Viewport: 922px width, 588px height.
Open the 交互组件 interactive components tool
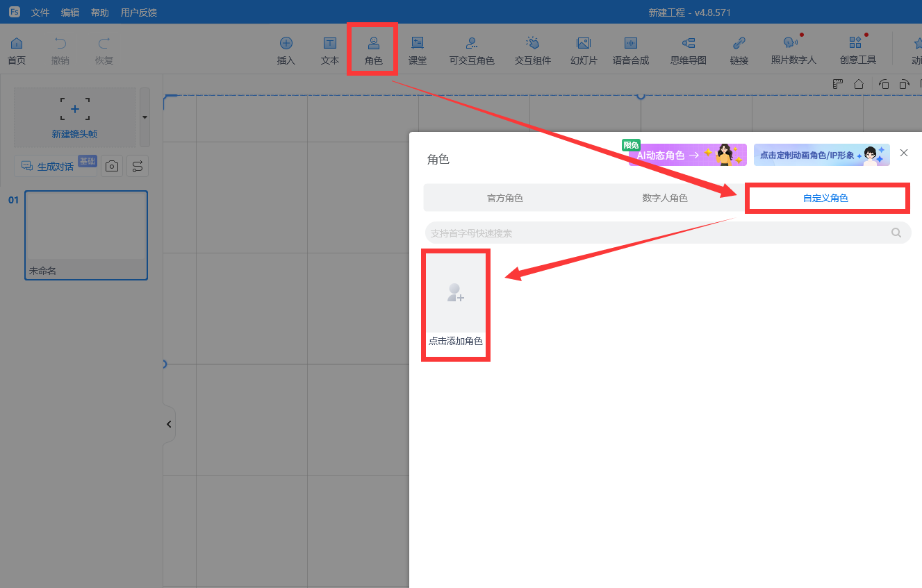point(533,50)
